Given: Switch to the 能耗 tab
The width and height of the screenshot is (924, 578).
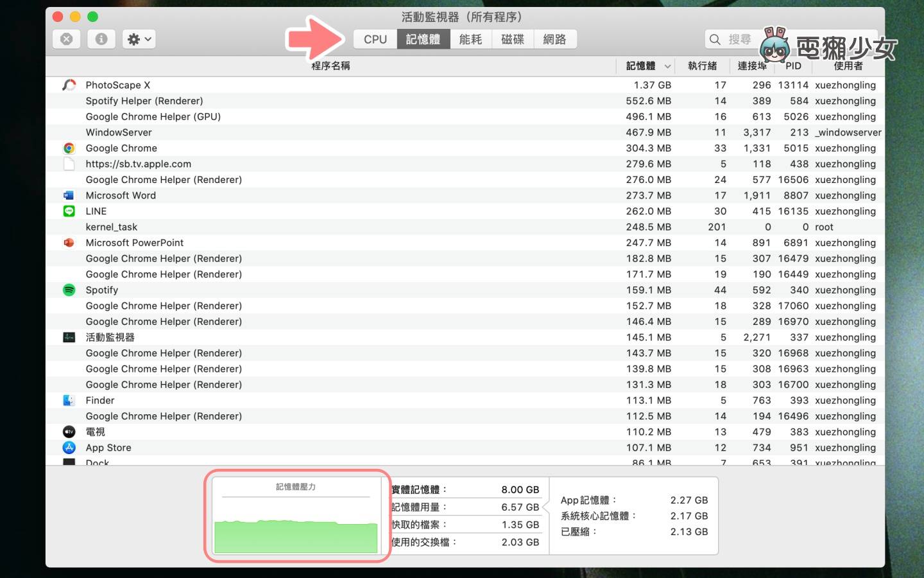Looking at the screenshot, I should [470, 39].
